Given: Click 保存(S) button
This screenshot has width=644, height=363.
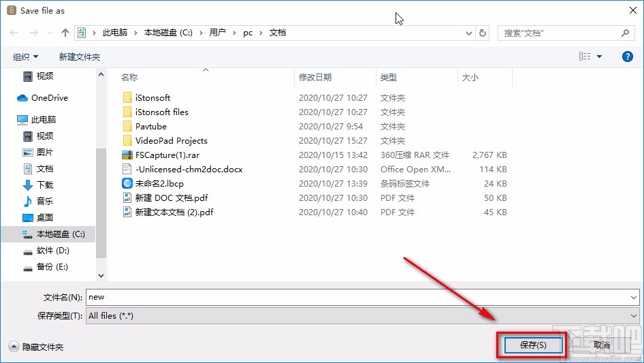Looking at the screenshot, I should coord(533,345).
